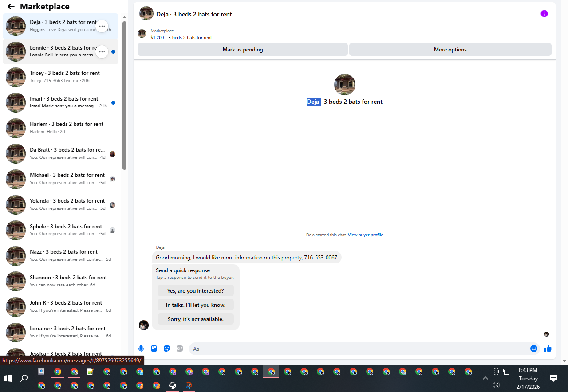568x392 pixels.
Task: Open Lorraine's conversation
Action: pyautogui.click(x=60, y=332)
